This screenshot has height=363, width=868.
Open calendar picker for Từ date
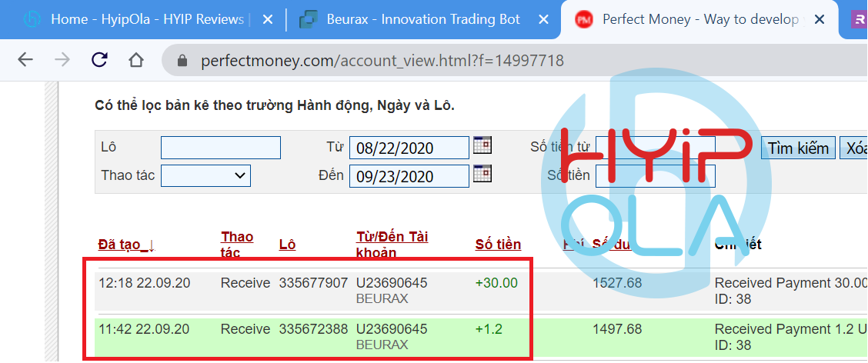(482, 145)
